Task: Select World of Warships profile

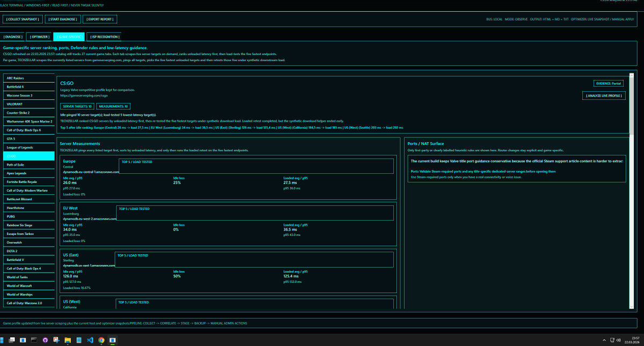Action: point(29,295)
